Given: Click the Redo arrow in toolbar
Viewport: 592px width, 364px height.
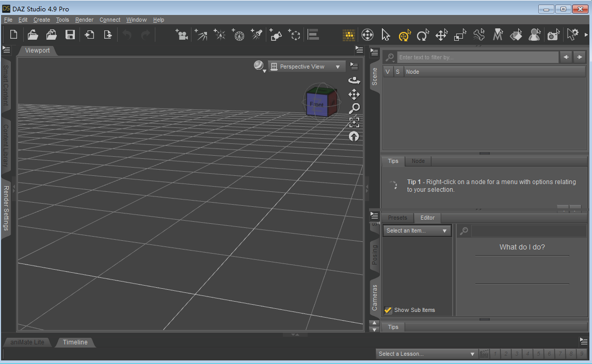Looking at the screenshot, I should pos(146,35).
